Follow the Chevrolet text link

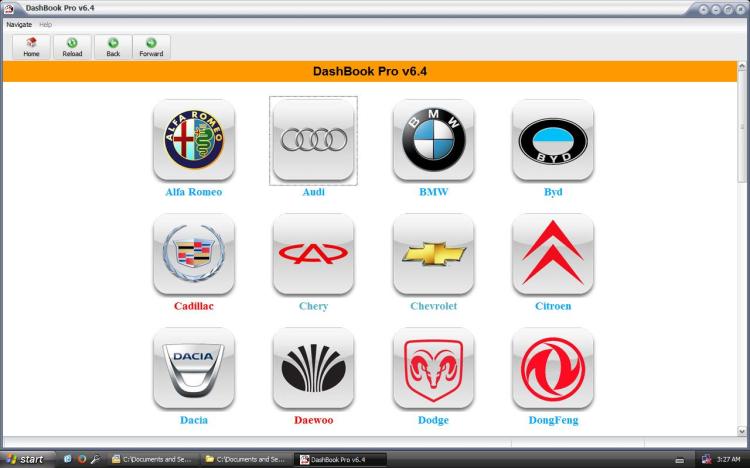tap(433, 307)
